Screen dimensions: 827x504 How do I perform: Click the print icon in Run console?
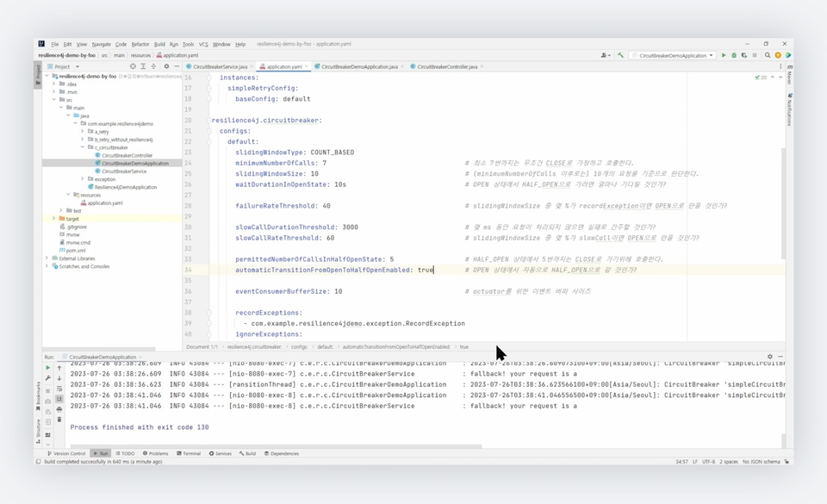[x=59, y=409]
